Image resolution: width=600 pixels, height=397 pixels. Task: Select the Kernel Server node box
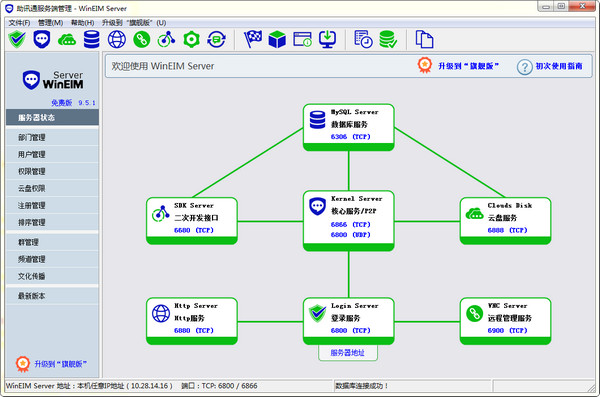(349, 221)
